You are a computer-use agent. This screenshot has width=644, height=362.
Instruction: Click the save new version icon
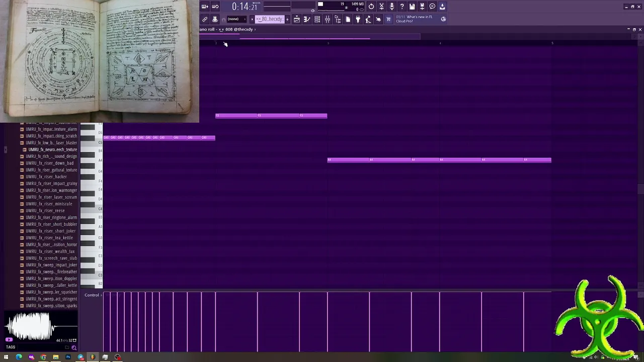coord(422,7)
